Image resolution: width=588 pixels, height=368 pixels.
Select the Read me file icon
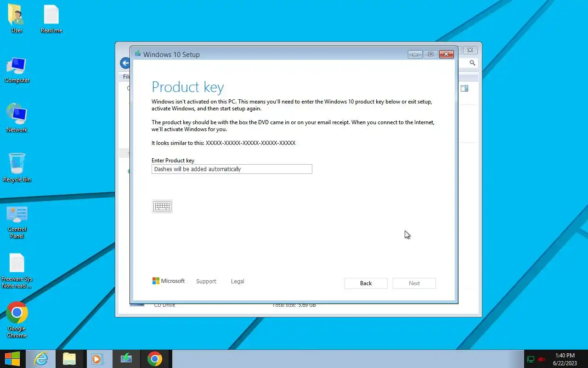pyautogui.click(x=51, y=19)
